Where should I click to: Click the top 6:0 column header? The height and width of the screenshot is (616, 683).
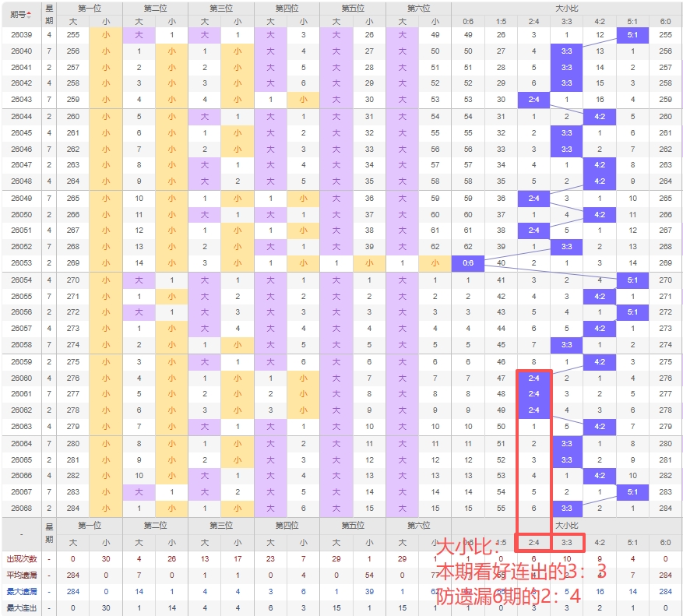[665, 21]
